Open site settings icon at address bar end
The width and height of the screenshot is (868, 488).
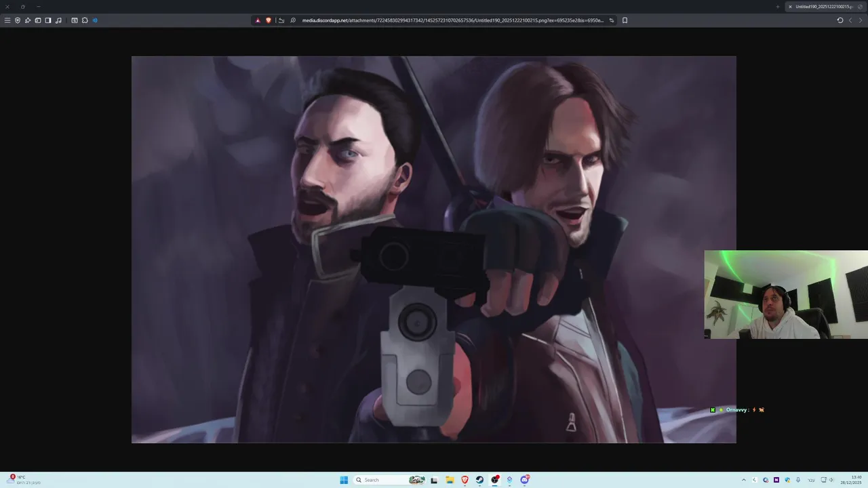[612, 20]
